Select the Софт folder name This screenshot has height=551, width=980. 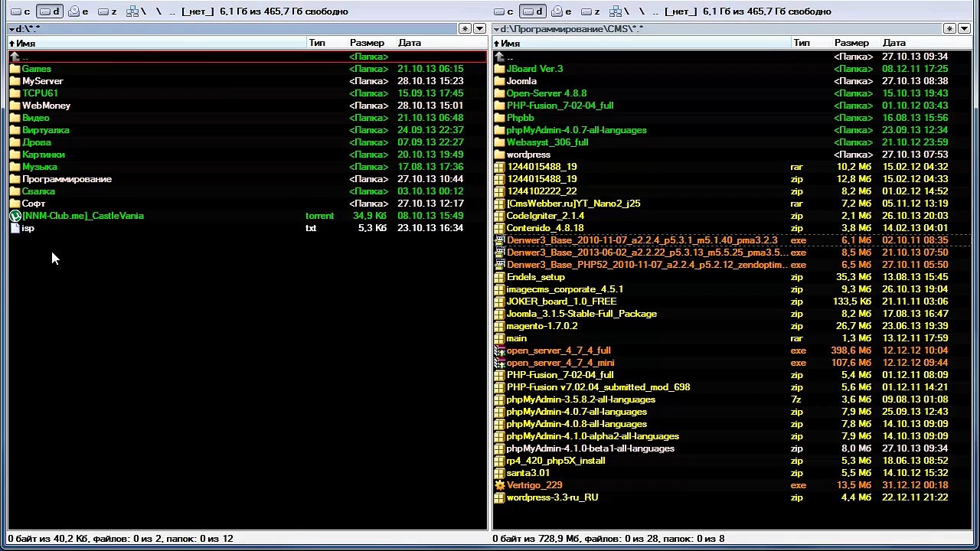[x=34, y=204]
